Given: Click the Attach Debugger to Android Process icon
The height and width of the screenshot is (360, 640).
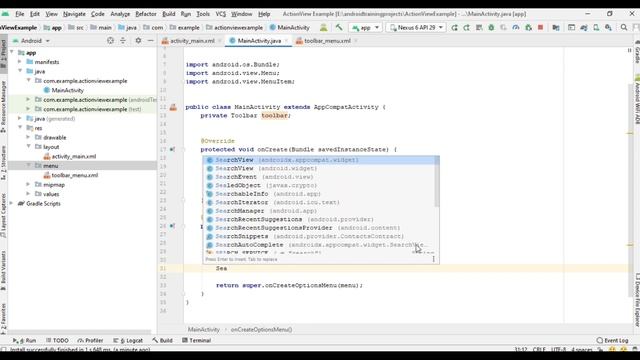Looking at the screenshot, I should [x=528, y=27].
